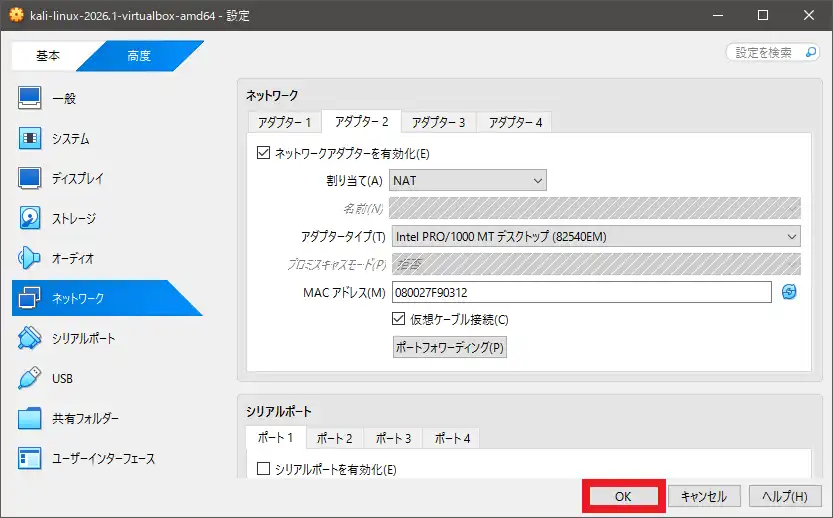The image size is (833, 518).
Task: Select the アダプター 2 tab
Action: pyautogui.click(x=361, y=122)
